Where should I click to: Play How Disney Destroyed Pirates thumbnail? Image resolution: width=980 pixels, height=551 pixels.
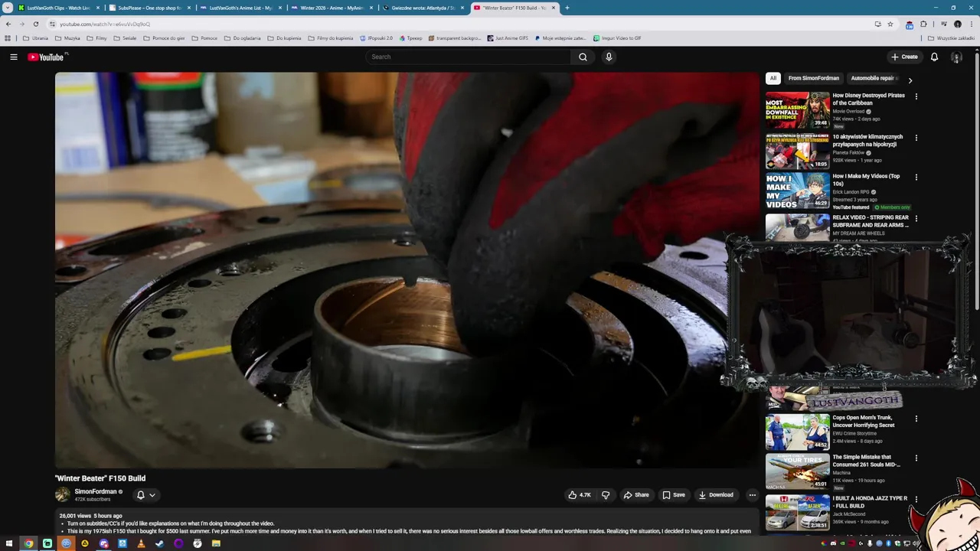click(797, 110)
